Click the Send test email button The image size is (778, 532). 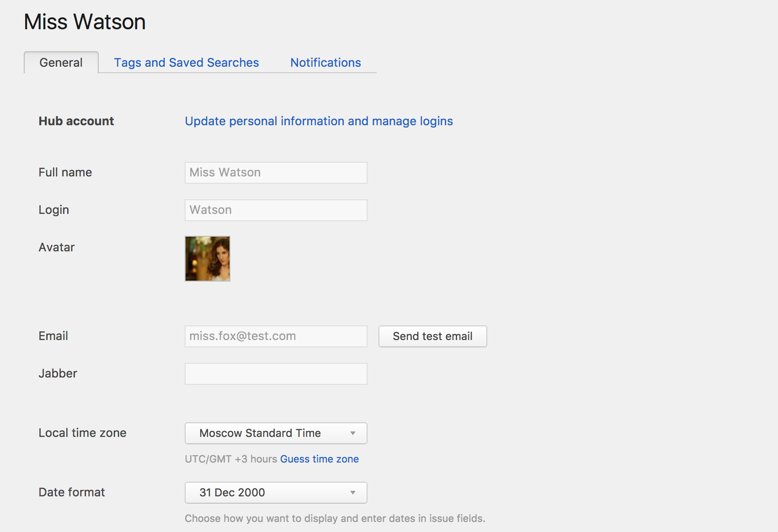tap(433, 336)
